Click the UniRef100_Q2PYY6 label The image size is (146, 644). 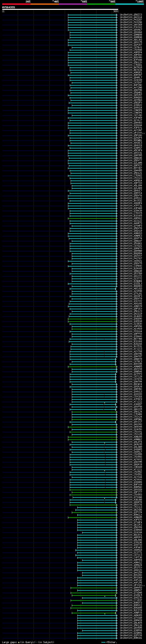point(131,635)
